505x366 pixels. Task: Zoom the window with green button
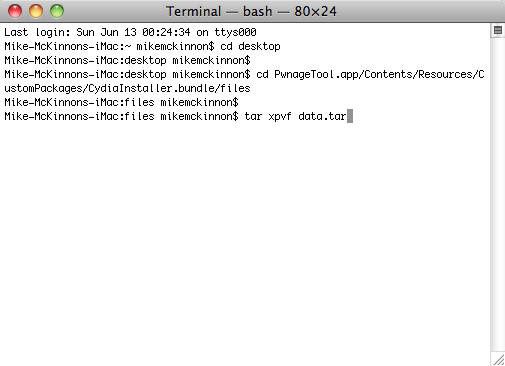[57, 11]
